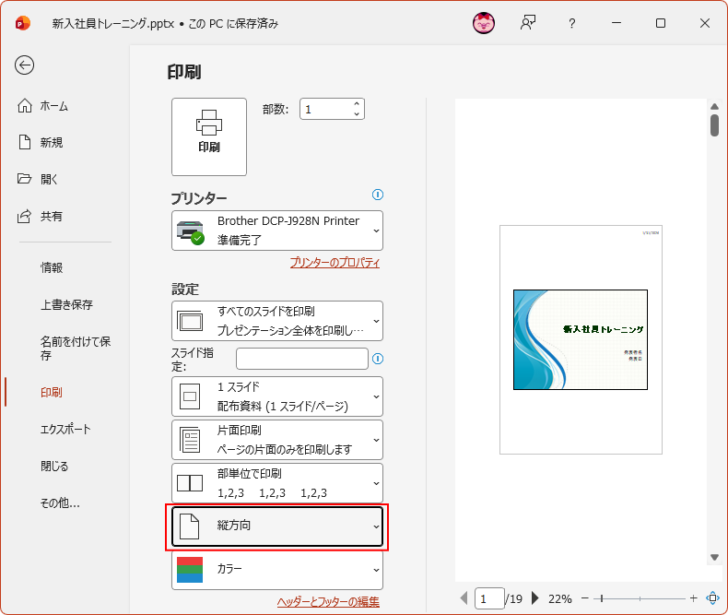
Task: Go to previous preview page arrow
Action: (464, 598)
